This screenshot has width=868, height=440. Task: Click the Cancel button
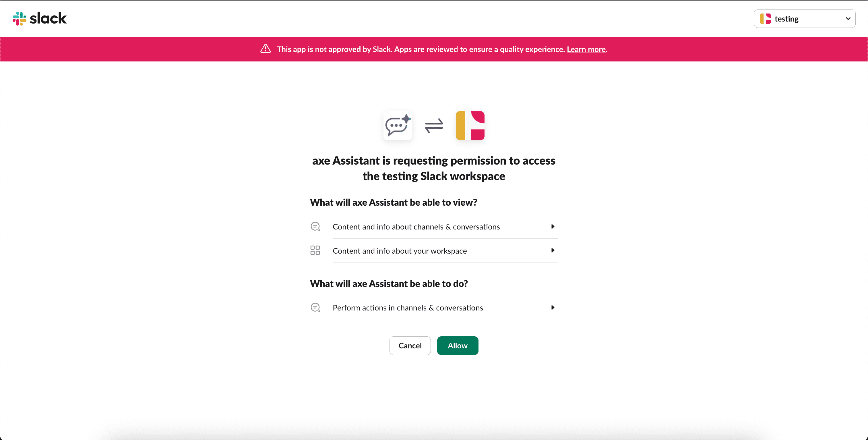click(410, 346)
